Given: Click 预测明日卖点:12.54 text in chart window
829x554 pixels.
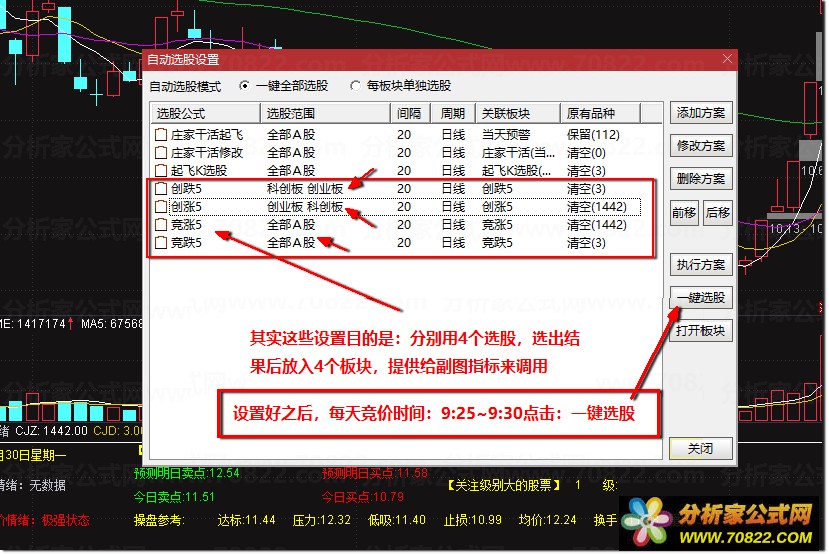Looking at the screenshot, I should 187,473.
